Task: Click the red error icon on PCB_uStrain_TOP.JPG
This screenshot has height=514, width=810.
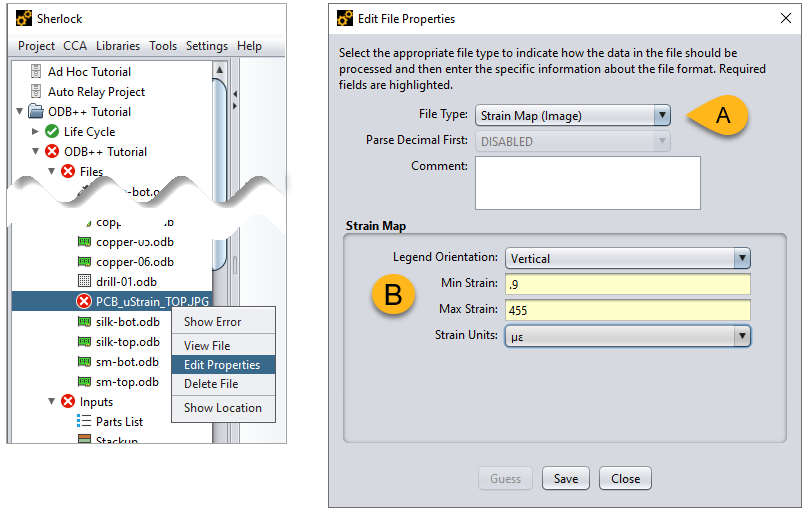Action: click(84, 302)
